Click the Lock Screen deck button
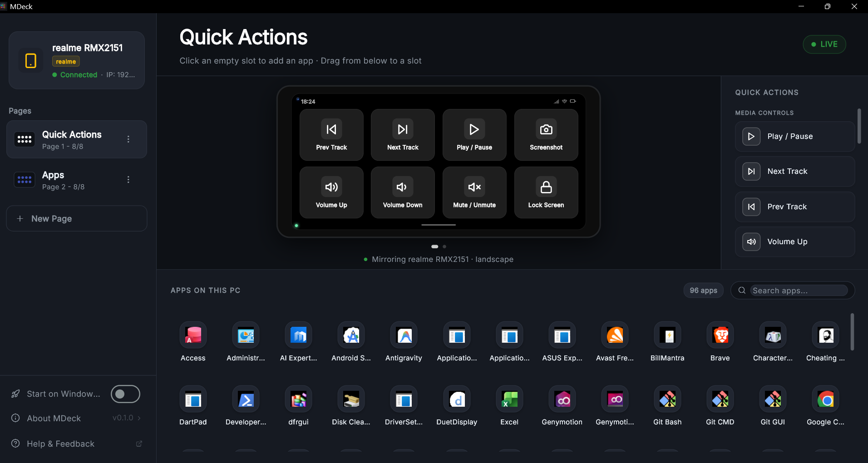This screenshot has height=463, width=868. coord(546,192)
